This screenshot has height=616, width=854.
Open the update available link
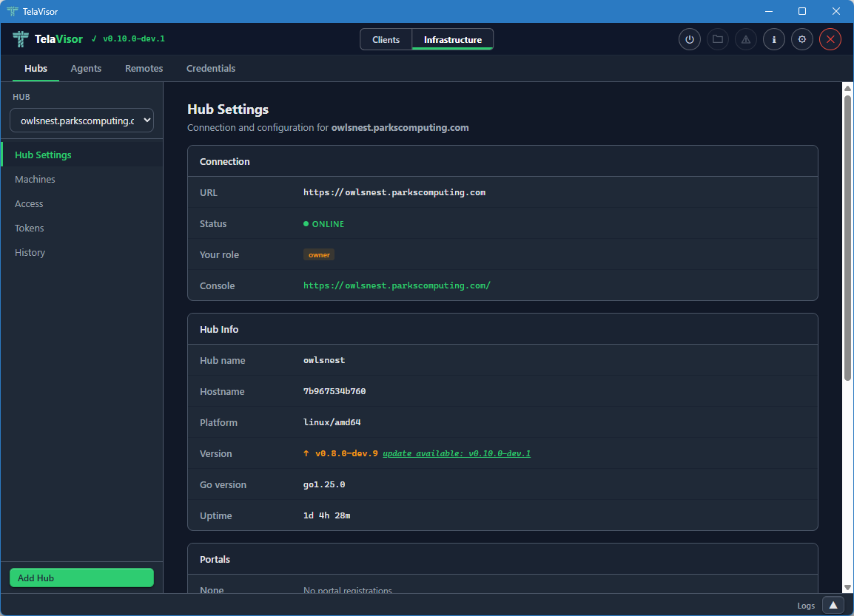(457, 453)
